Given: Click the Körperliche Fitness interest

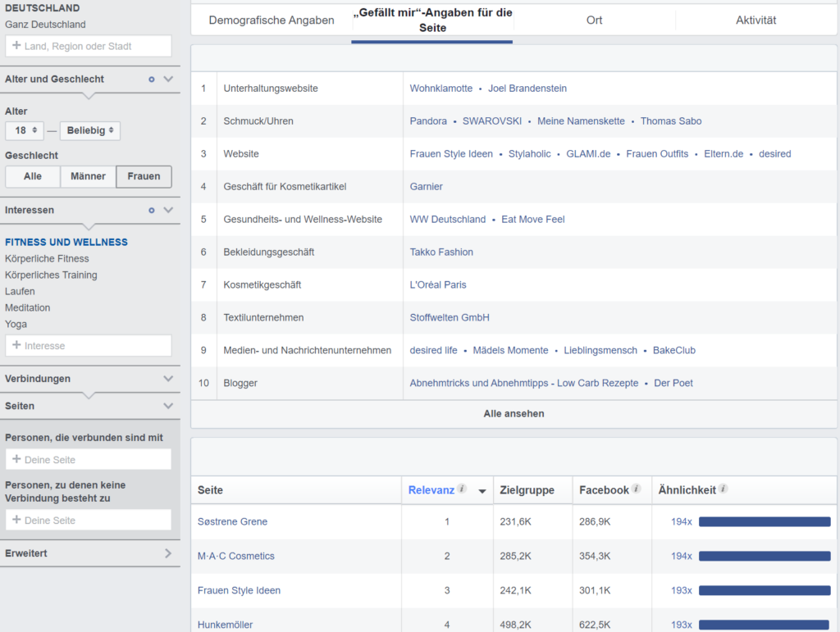Looking at the screenshot, I should click(x=47, y=259).
